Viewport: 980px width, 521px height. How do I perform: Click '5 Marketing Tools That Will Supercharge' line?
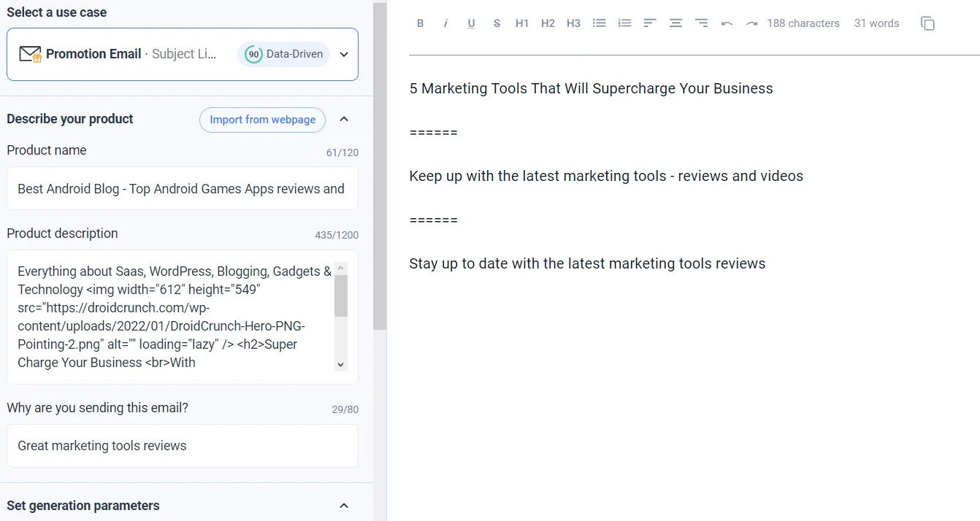[591, 88]
